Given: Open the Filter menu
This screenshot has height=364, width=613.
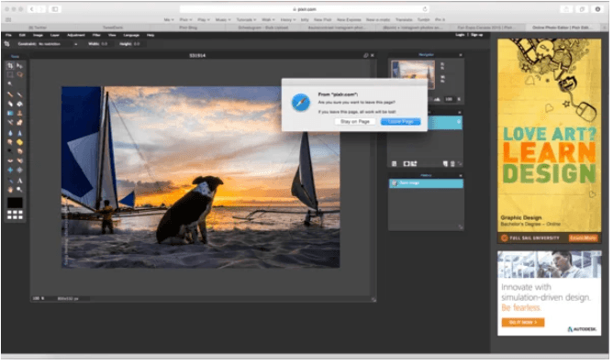Looking at the screenshot, I should [96, 35].
